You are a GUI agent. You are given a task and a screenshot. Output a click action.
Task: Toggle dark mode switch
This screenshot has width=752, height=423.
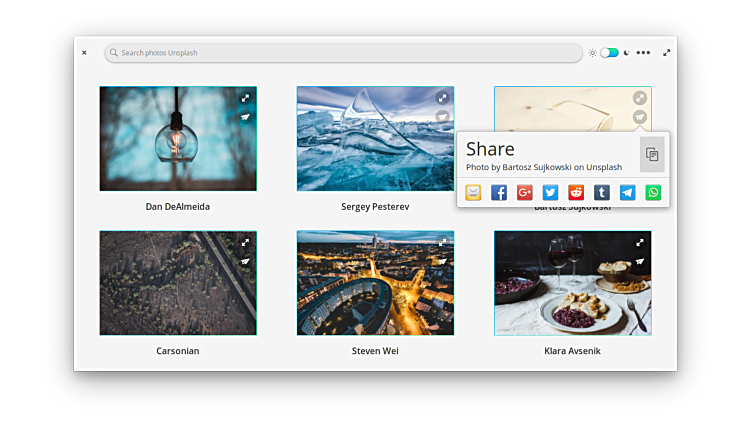(x=609, y=52)
